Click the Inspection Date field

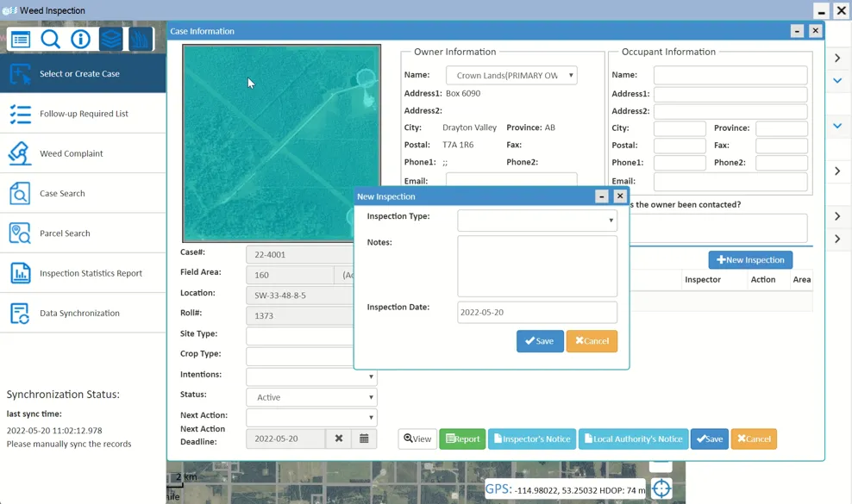537,312
